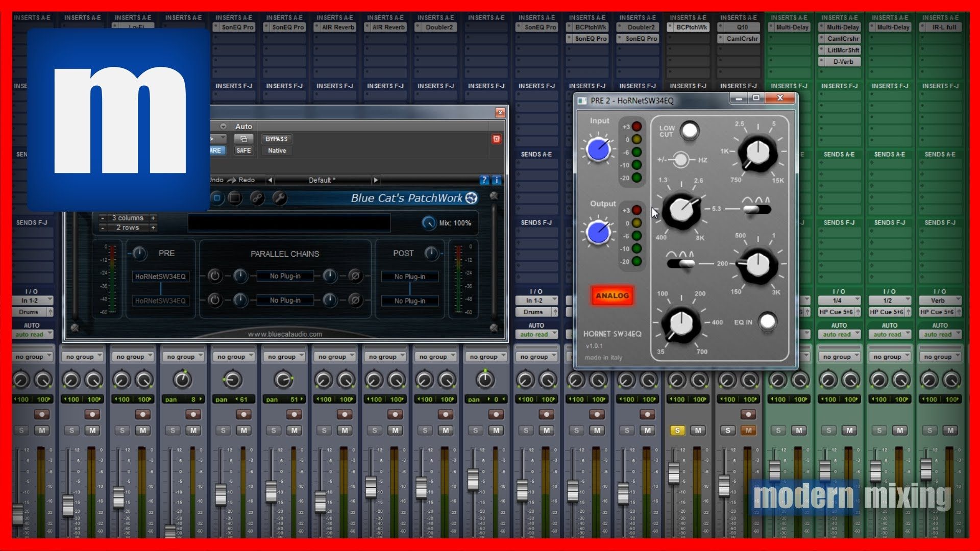
Task: Click the PatchWork info icon
Action: (x=496, y=180)
